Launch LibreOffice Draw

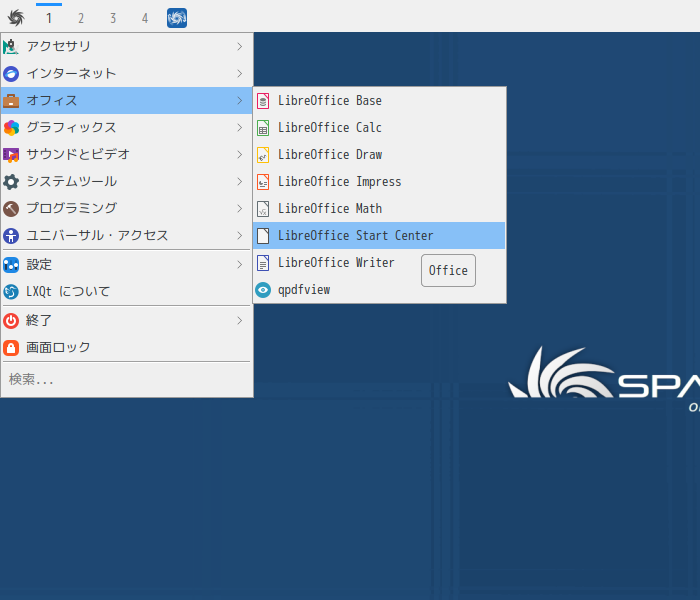pos(379,155)
